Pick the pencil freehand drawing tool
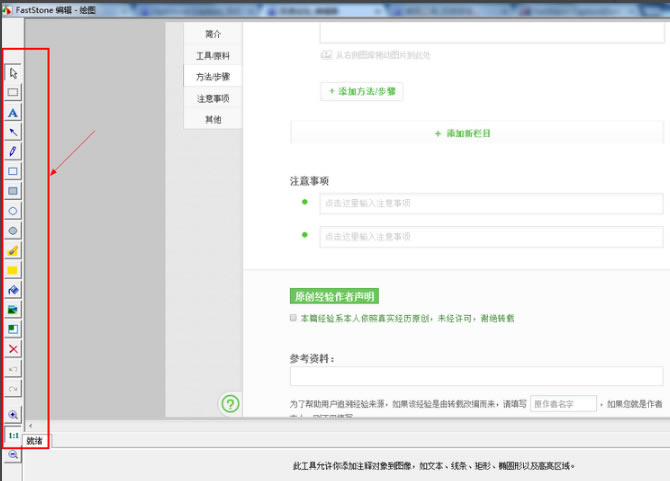 click(x=13, y=151)
